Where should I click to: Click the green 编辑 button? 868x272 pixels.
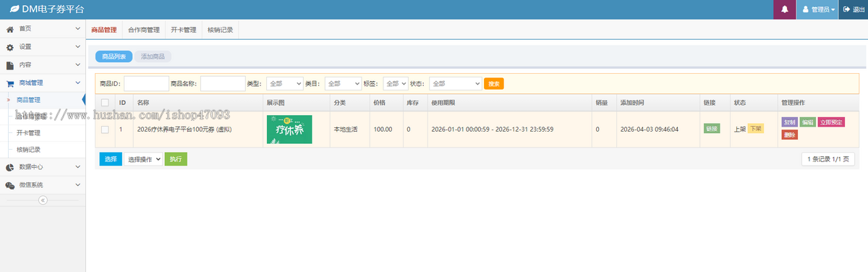pyautogui.click(x=808, y=122)
